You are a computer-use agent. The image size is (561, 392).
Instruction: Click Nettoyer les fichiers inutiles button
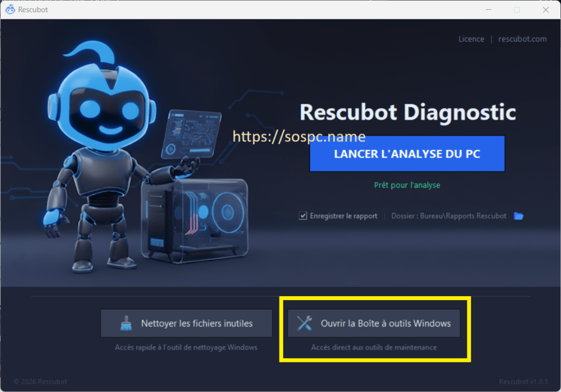[x=186, y=324]
